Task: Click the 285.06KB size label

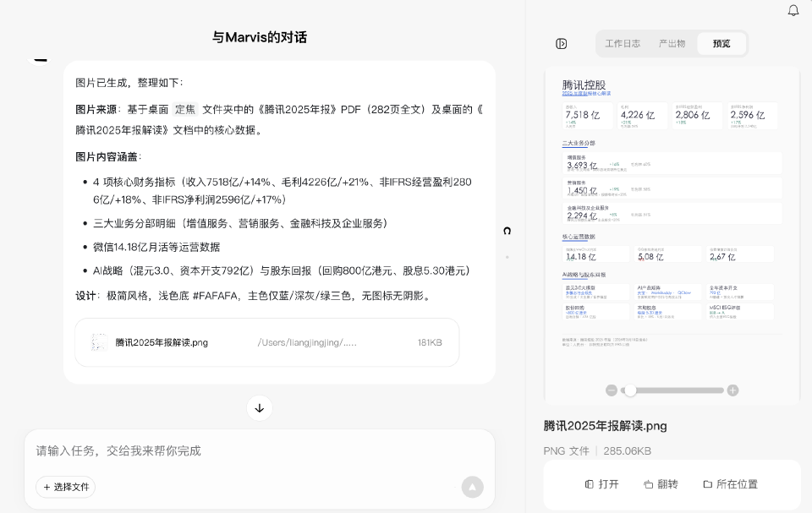Action: [627, 450]
